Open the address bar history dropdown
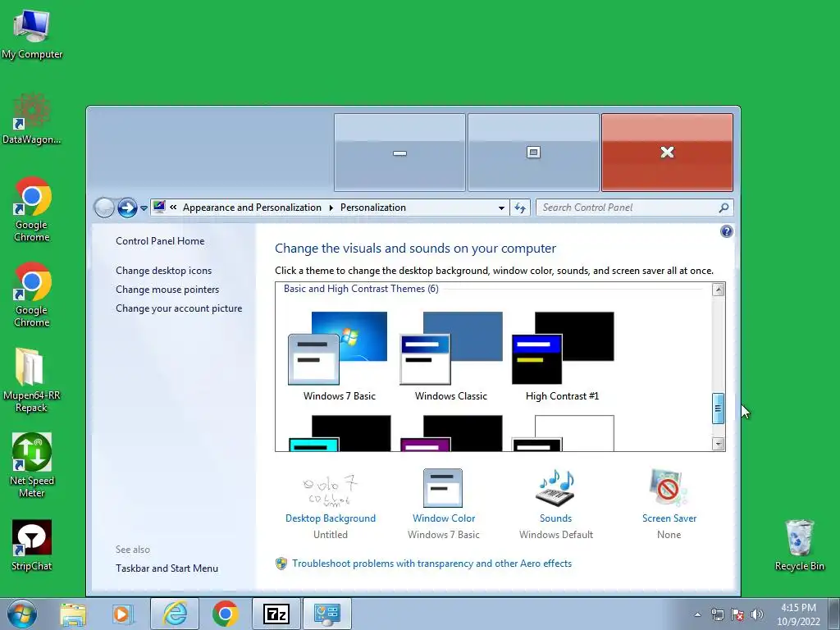Screen dimensions: 840x630 (501, 208)
